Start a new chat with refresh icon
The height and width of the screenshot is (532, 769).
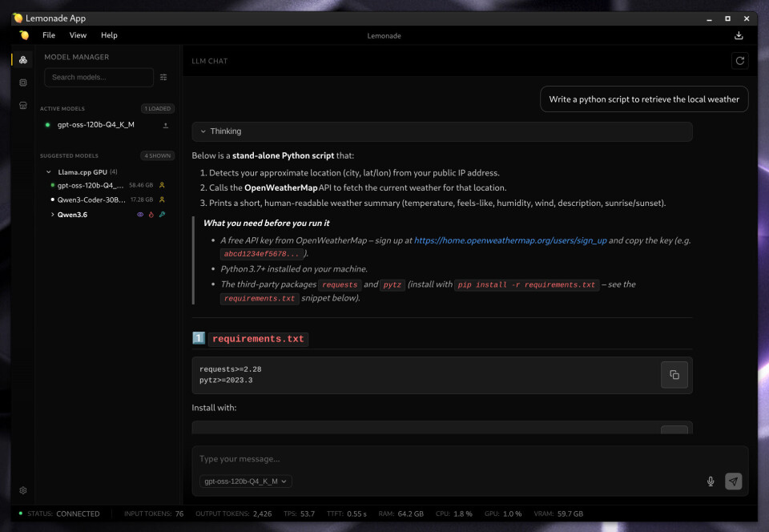[739, 61]
